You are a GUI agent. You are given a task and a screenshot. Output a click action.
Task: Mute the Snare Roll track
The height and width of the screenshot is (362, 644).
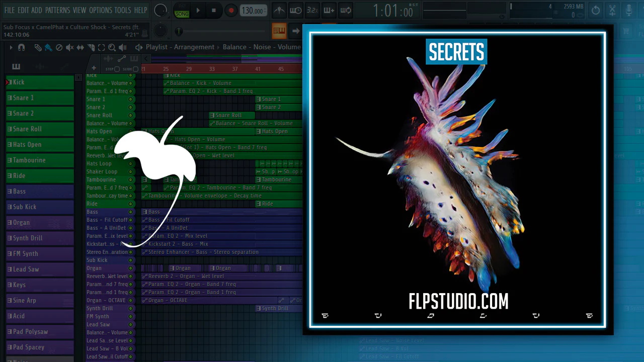point(131,115)
